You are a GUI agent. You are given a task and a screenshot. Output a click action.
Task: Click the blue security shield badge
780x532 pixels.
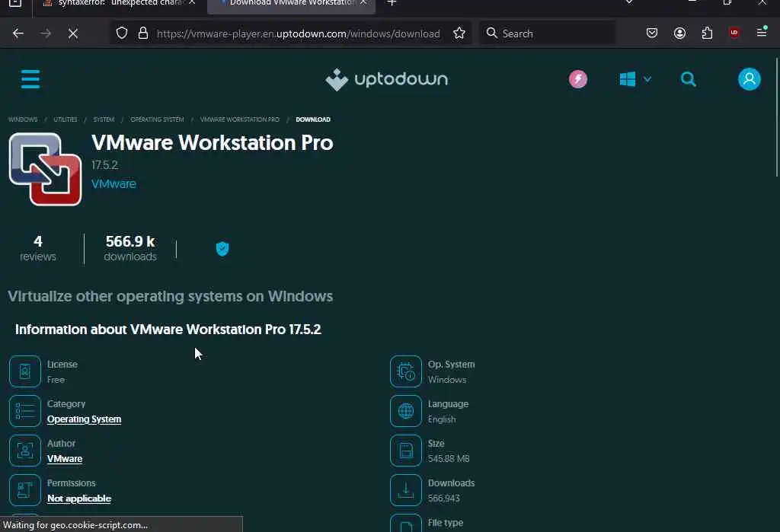coord(222,249)
